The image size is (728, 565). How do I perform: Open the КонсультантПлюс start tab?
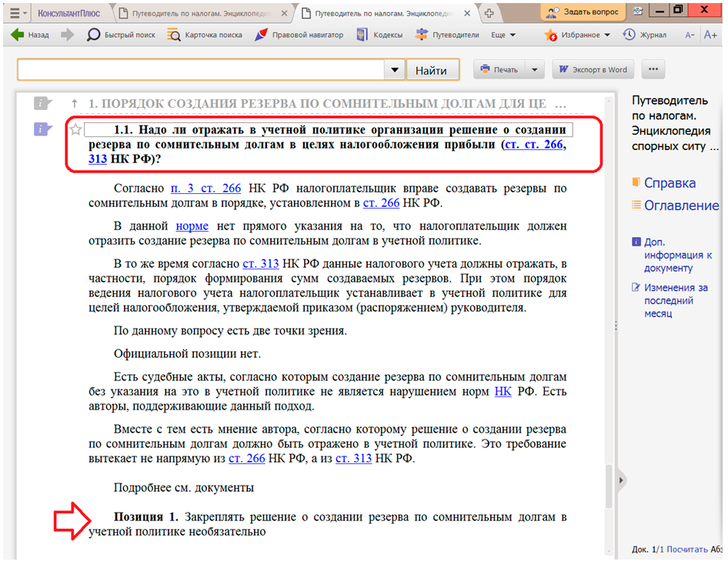[x=68, y=13]
